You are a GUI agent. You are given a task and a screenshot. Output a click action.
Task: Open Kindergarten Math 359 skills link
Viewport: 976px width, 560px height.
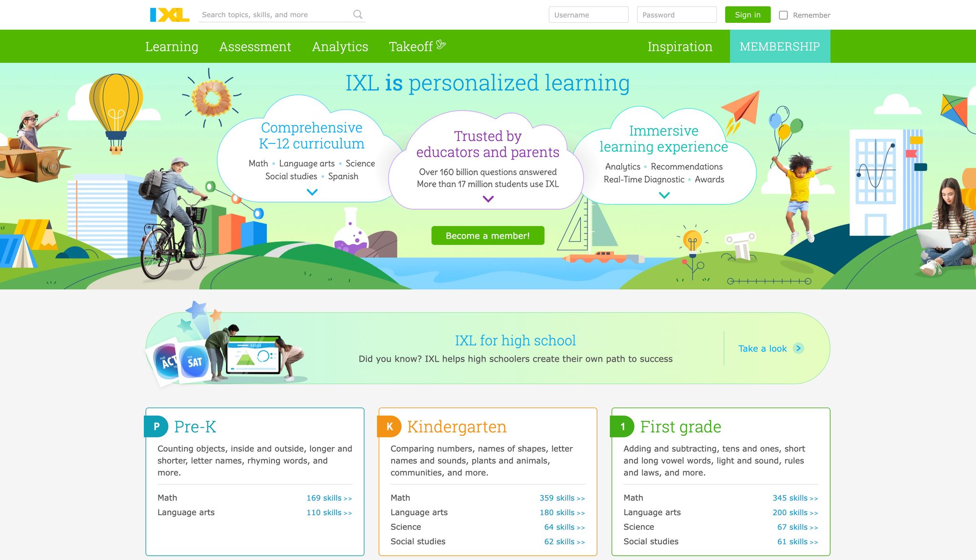coord(562,498)
